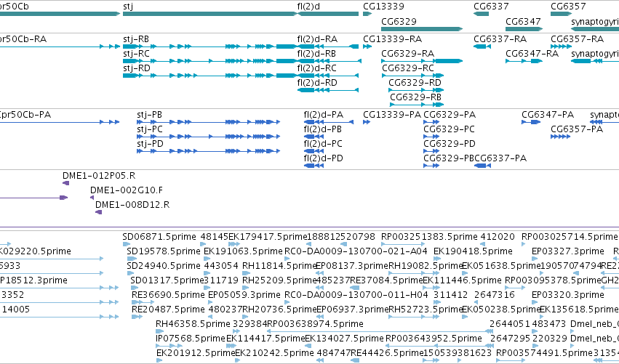
Task: Select the CG6347-RA transcript label
Action: [x=532, y=54]
